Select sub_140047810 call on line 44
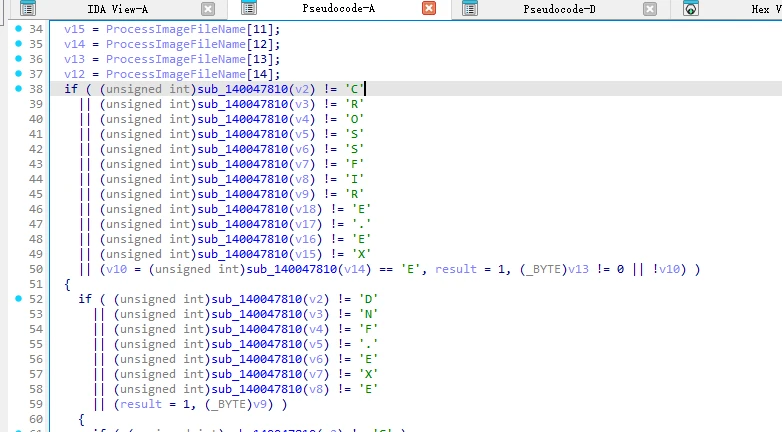This screenshot has height=432, width=782. [243, 179]
